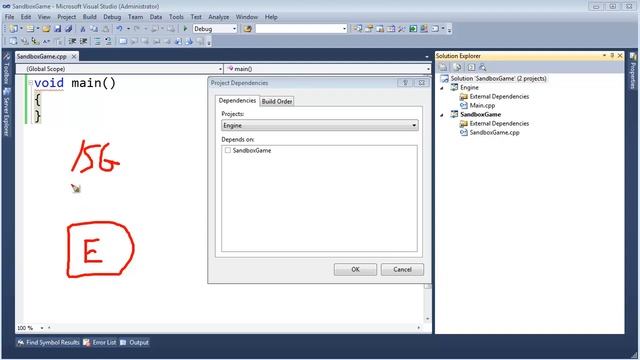Close the SandboxGame.cpp tab
This screenshot has width=640, height=360.
pos(74,56)
